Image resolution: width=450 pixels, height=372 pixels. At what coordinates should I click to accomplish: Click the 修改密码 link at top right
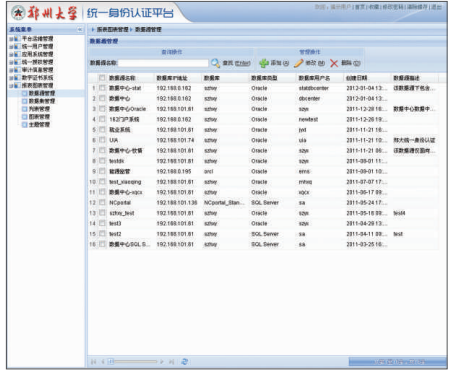(393, 7)
